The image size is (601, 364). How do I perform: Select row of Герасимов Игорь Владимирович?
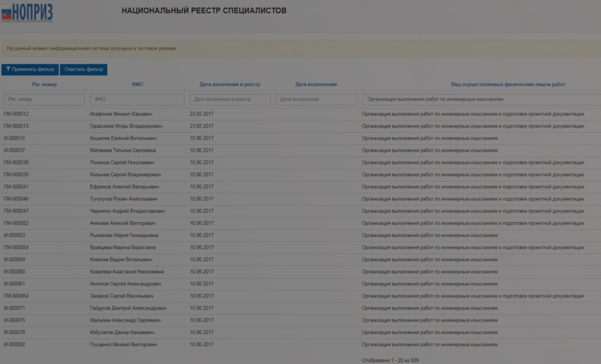coord(126,127)
